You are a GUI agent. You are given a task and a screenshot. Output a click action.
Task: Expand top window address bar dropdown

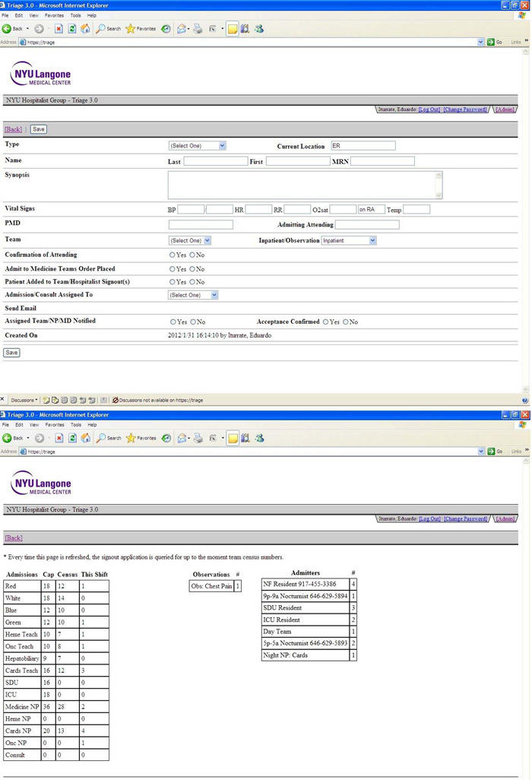click(x=480, y=43)
